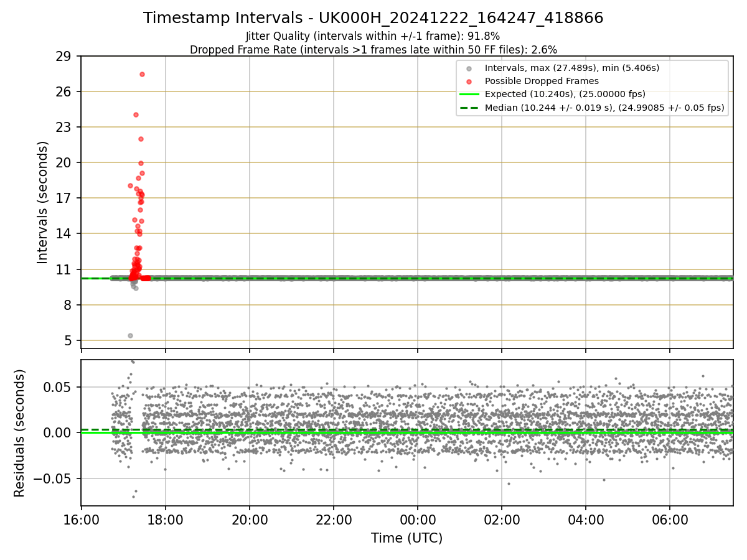Click the x-axis tick label '00:00'
This screenshot has height=560, width=747.
point(417,519)
